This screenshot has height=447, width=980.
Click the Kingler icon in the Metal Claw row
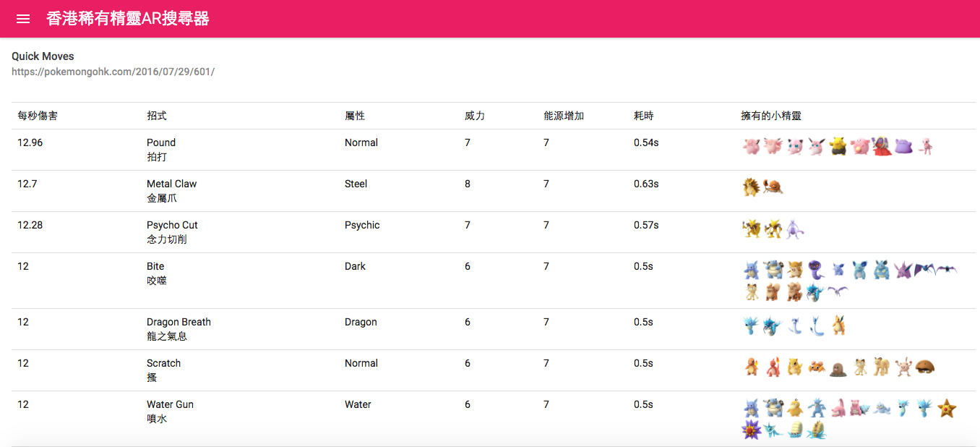[773, 188]
